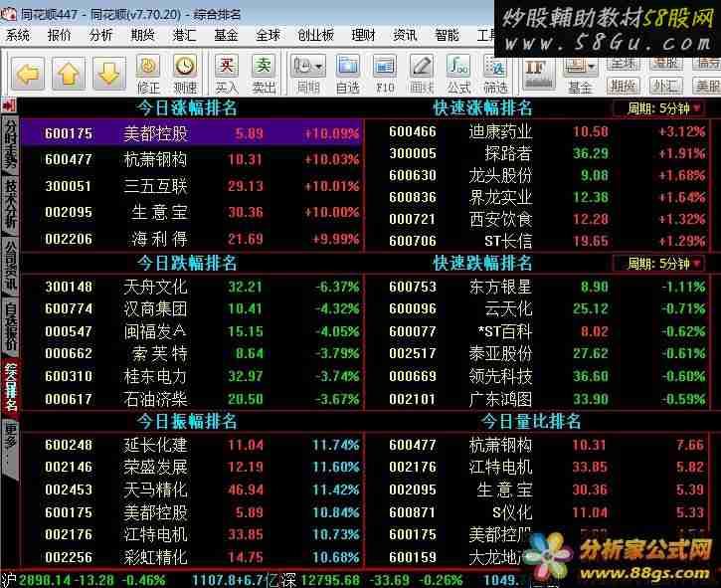This screenshot has height=588, width=721.
Task: Select 天马精化 row
Action: pyautogui.click(x=192, y=490)
